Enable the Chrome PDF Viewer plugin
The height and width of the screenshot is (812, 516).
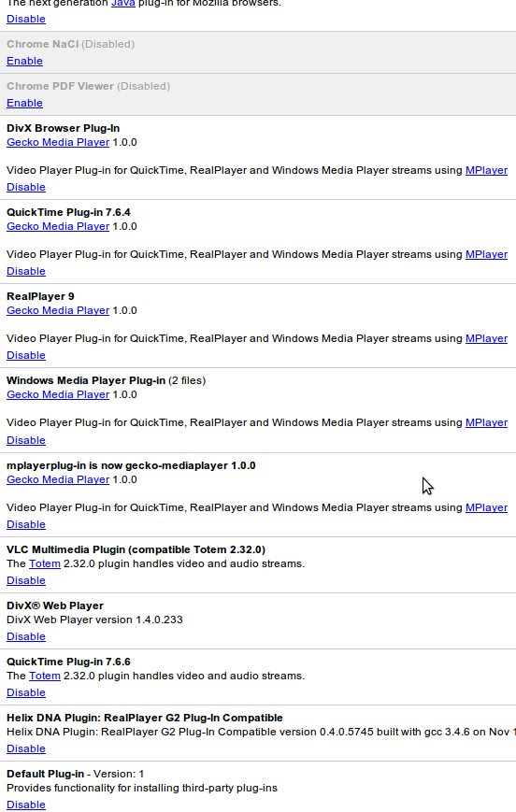coord(24,103)
